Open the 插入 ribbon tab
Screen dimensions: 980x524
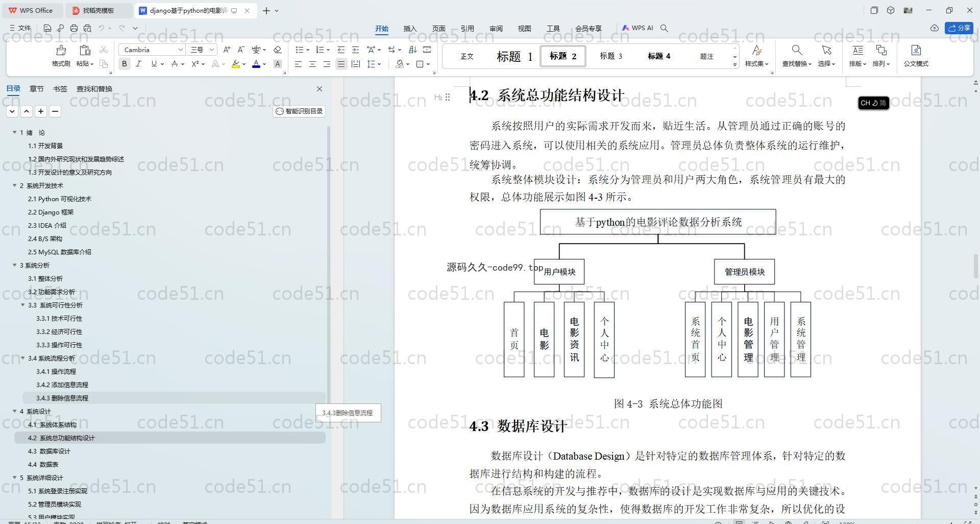click(410, 29)
